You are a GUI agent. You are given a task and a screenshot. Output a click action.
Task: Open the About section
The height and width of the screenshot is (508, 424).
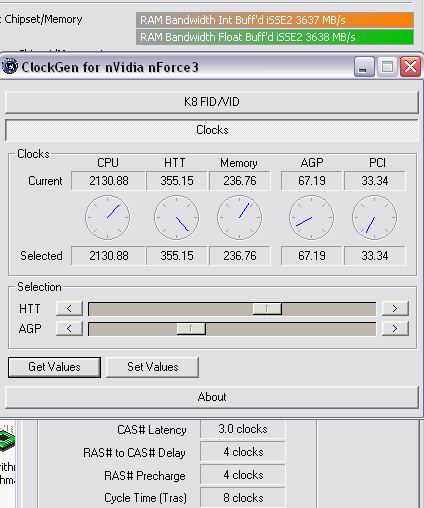[212, 397]
